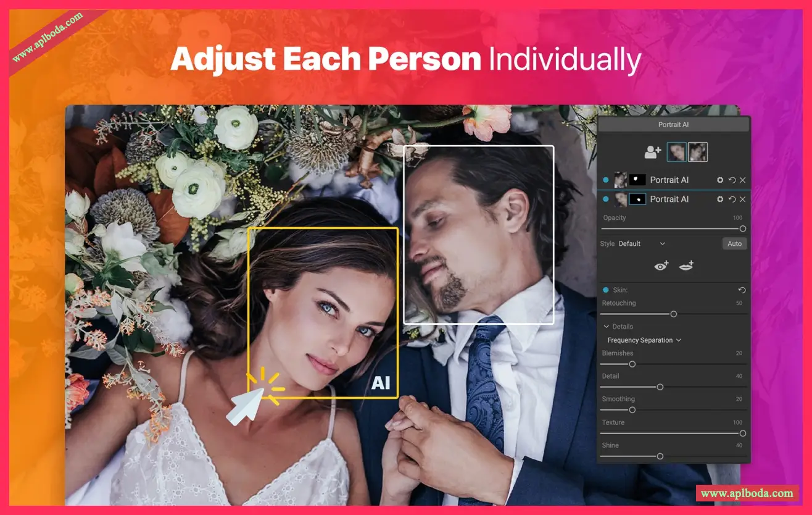Toggle the second Portrait AI layer on/off dot
Image resolution: width=812 pixels, height=515 pixels.
click(x=605, y=199)
